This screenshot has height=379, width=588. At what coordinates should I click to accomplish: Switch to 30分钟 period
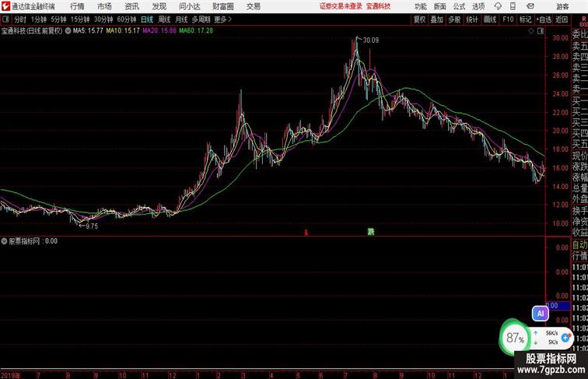tap(103, 19)
